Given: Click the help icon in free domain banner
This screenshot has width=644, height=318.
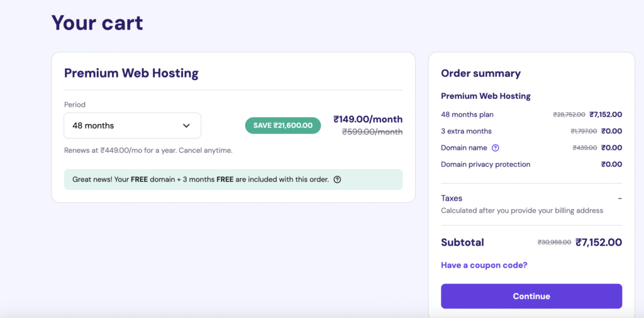Looking at the screenshot, I should (x=337, y=179).
